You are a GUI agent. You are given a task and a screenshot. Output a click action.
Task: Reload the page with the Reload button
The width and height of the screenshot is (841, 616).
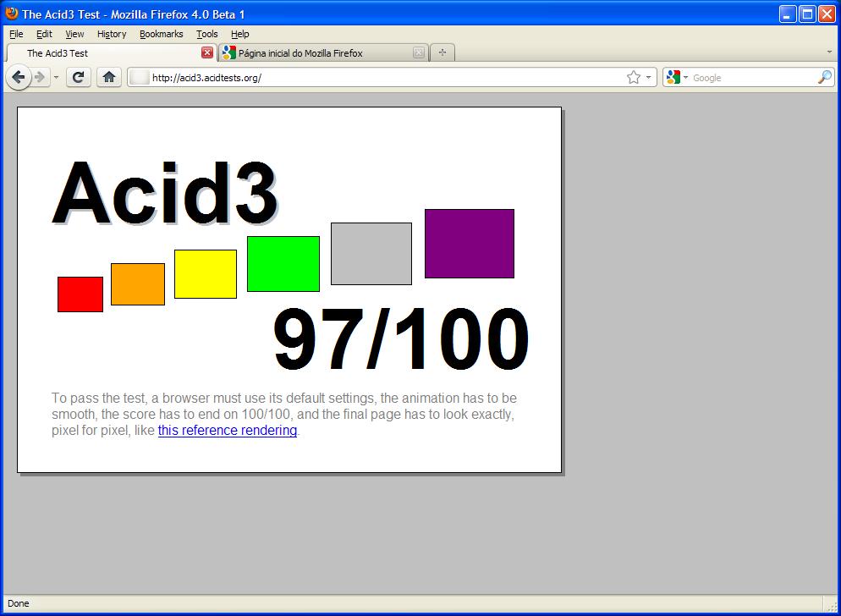pyautogui.click(x=79, y=78)
